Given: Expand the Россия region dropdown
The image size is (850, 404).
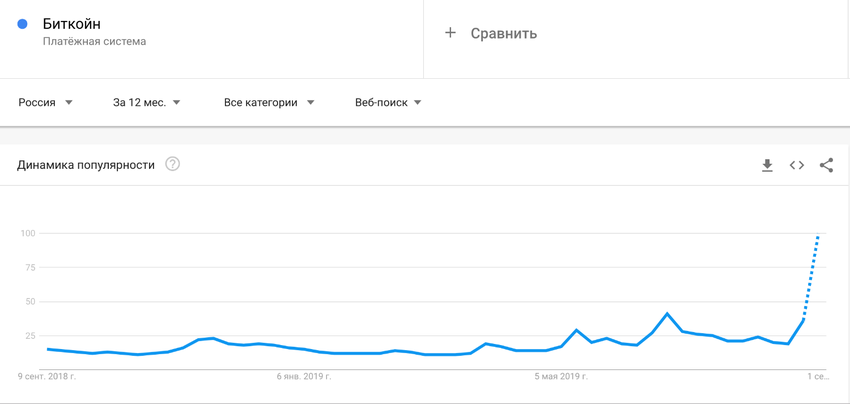Looking at the screenshot, I should click(x=46, y=102).
